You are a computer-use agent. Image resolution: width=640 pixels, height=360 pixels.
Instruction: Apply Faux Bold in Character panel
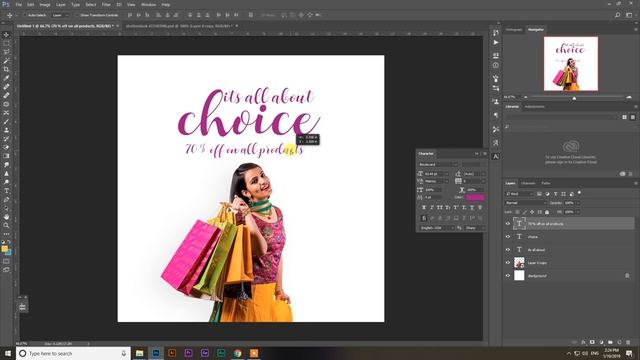[424, 208]
